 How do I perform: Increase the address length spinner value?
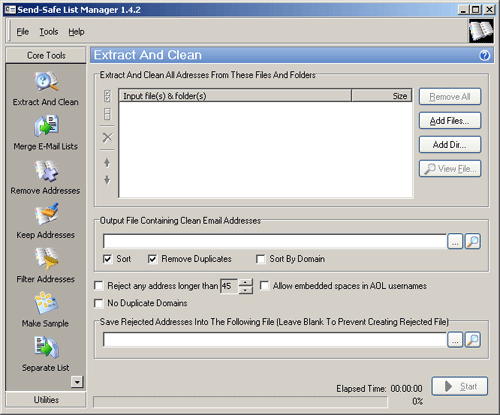tap(246, 282)
